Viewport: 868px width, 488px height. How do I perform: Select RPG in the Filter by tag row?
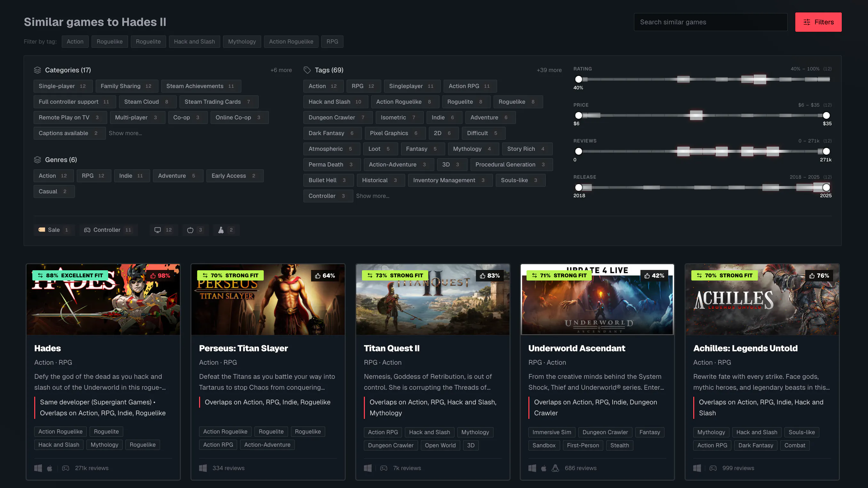click(x=332, y=42)
